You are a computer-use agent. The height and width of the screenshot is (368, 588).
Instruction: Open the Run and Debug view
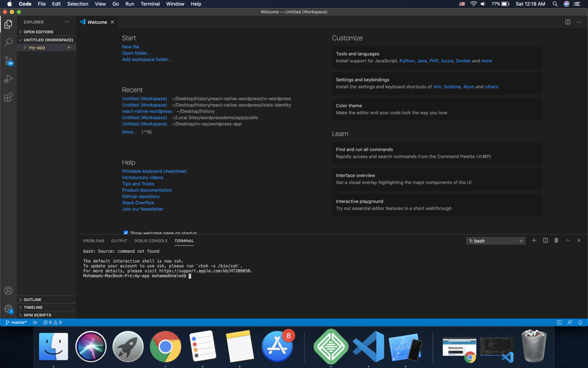click(x=8, y=78)
